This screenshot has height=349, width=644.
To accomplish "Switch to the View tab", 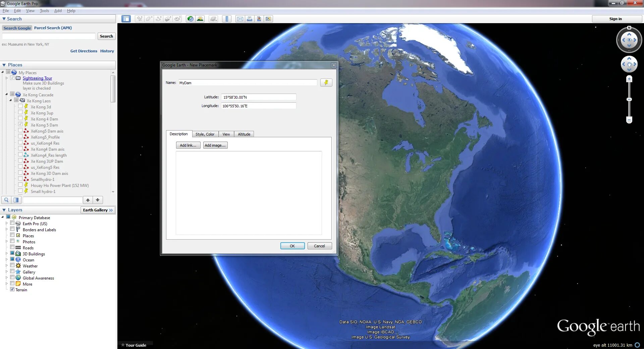I will 226,134.
